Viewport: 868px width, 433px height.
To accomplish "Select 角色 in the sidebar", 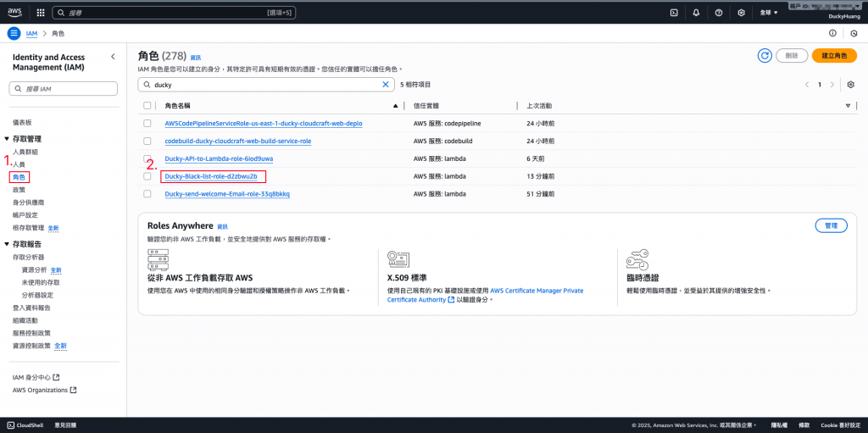I will pyautogui.click(x=19, y=177).
